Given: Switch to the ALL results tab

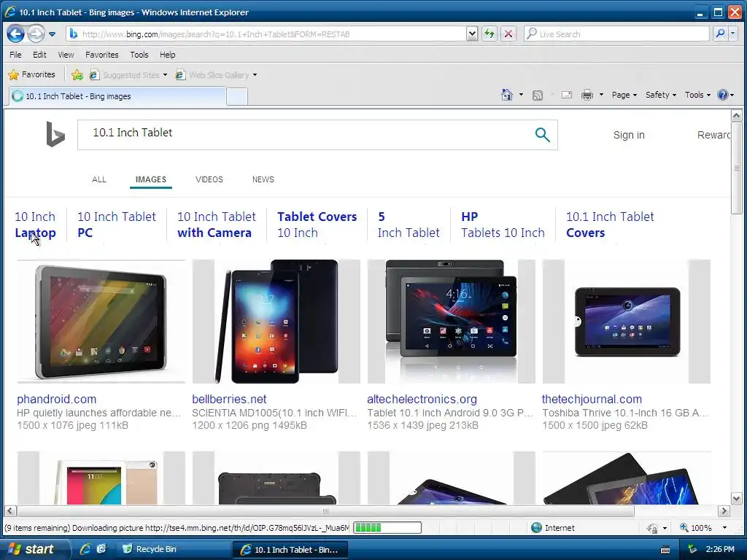Looking at the screenshot, I should (99, 179).
